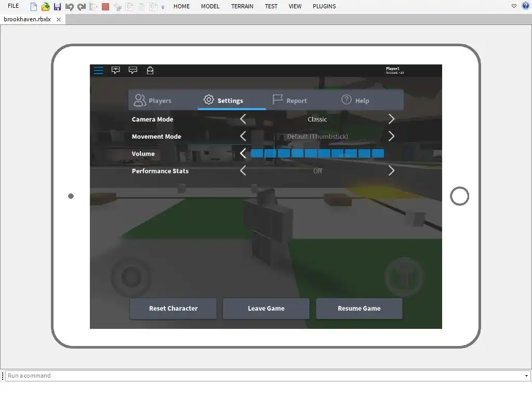Click the Classic camera mode value
Image resolution: width=532 pixels, height=399 pixels.
317,119
